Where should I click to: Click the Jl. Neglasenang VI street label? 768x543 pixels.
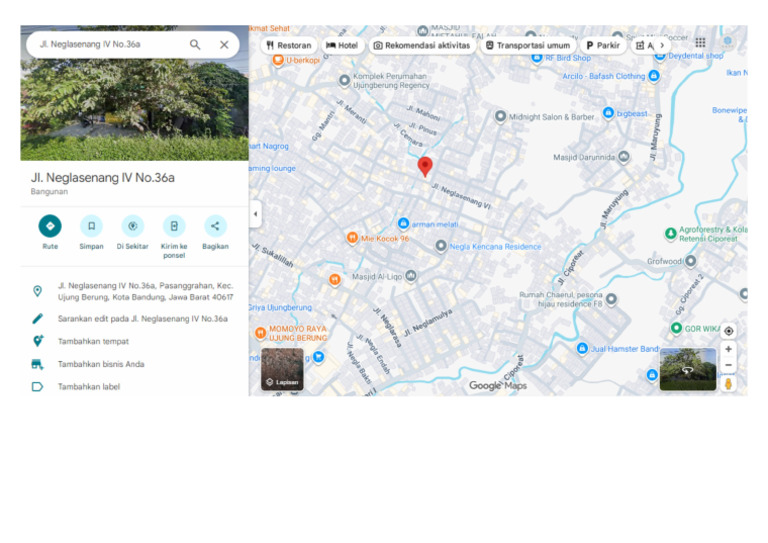(461, 196)
